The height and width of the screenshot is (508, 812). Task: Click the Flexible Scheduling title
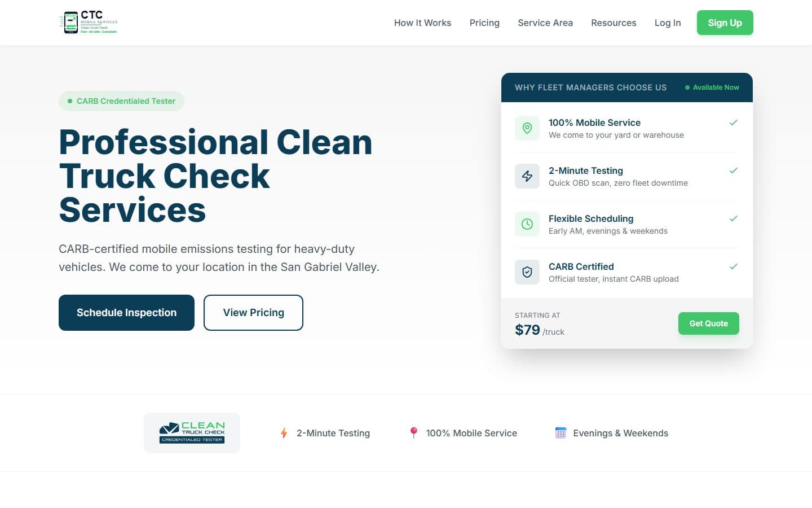[591, 218]
